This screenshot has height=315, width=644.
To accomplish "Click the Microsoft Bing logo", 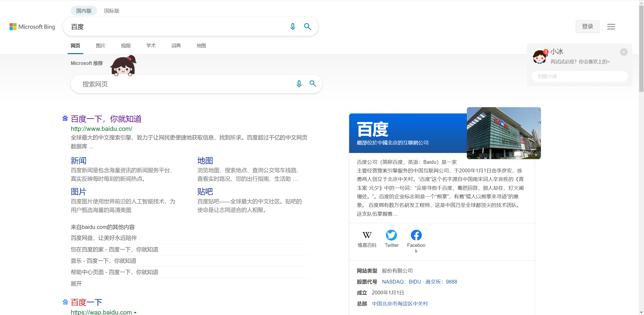I will tap(32, 27).
